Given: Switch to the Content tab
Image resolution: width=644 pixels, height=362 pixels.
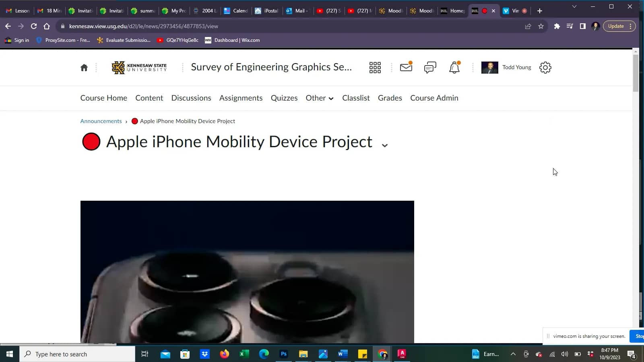Looking at the screenshot, I should (x=149, y=98).
